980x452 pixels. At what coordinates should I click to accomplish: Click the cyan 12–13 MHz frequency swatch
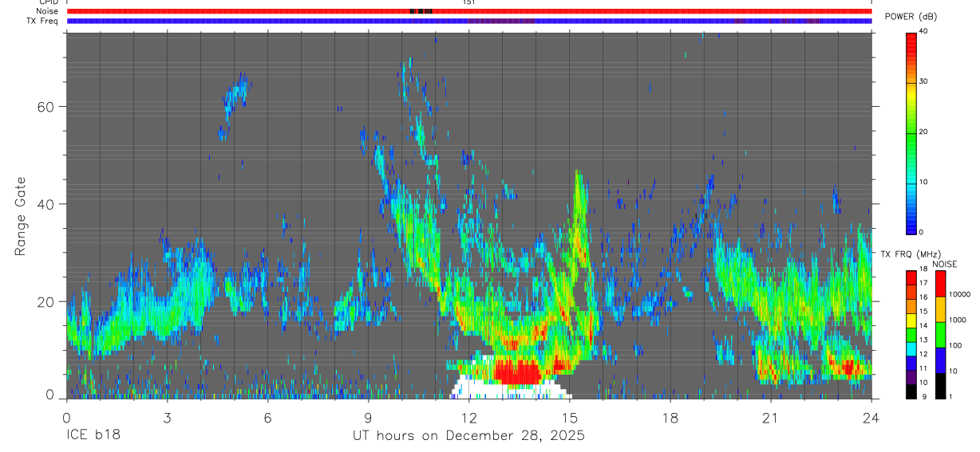pyautogui.click(x=911, y=349)
